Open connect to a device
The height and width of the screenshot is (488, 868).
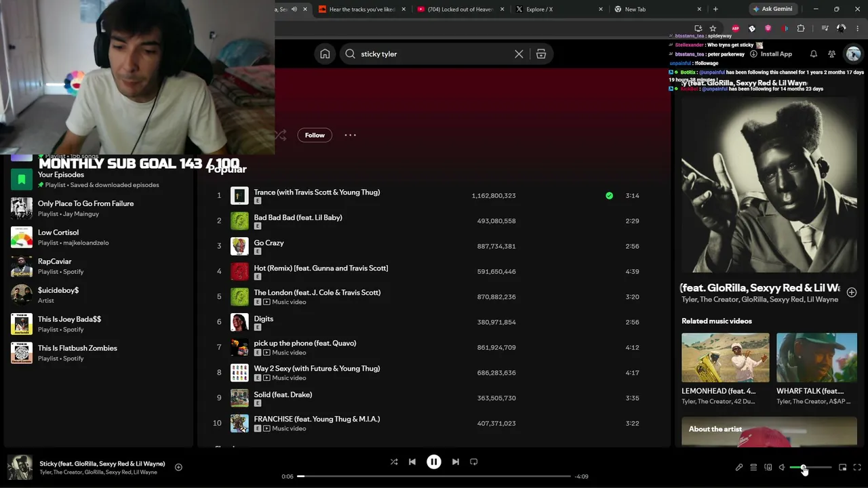[x=768, y=467]
